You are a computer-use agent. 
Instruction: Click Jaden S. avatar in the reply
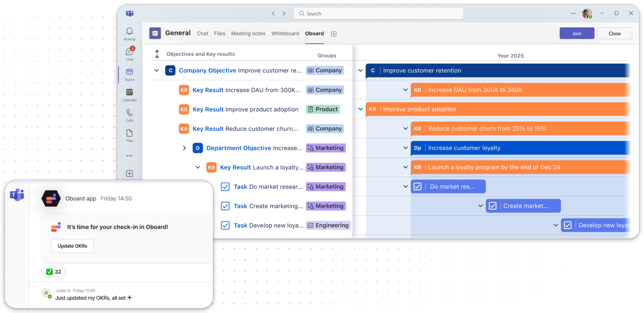click(46, 293)
